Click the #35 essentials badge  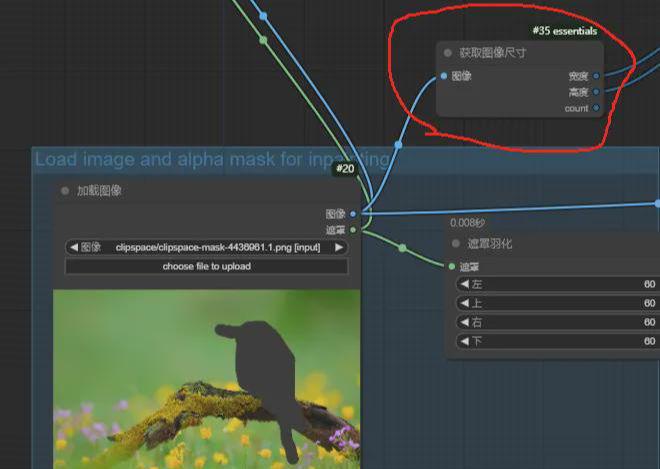click(564, 31)
